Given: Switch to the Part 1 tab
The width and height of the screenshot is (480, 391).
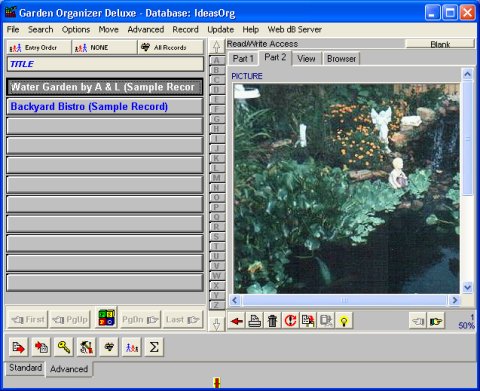Looking at the screenshot, I should pyautogui.click(x=243, y=59).
